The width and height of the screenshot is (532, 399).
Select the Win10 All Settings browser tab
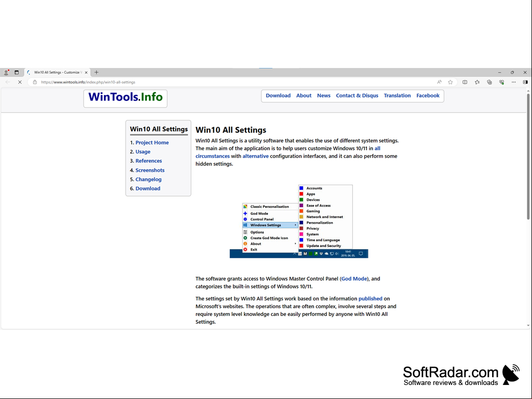58,72
